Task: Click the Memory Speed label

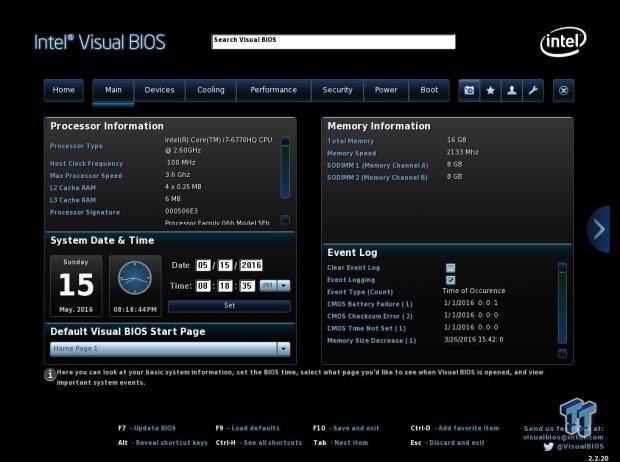Action: pyautogui.click(x=352, y=153)
